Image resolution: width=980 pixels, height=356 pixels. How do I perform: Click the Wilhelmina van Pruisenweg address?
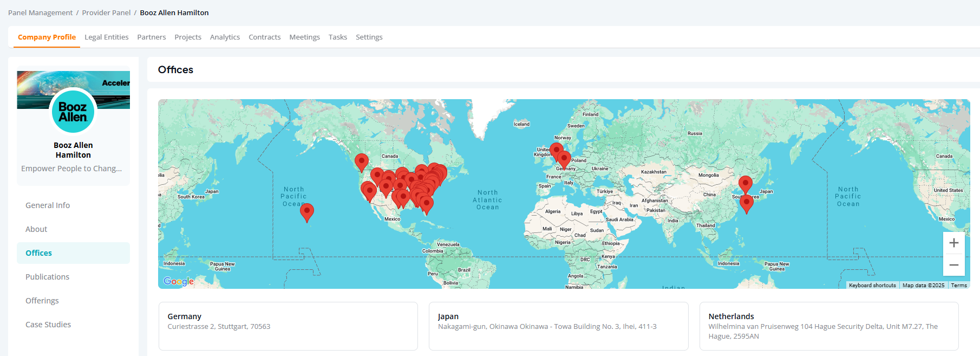click(823, 331)
